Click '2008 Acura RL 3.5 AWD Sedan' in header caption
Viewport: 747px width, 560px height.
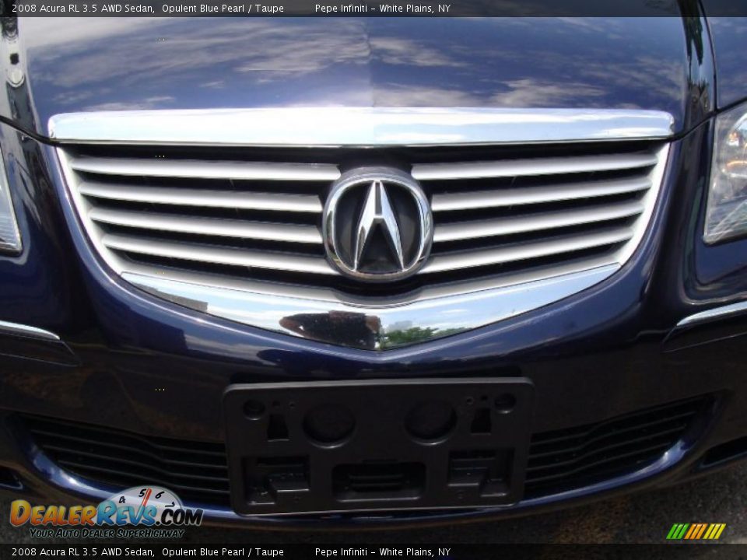(82, 9)
